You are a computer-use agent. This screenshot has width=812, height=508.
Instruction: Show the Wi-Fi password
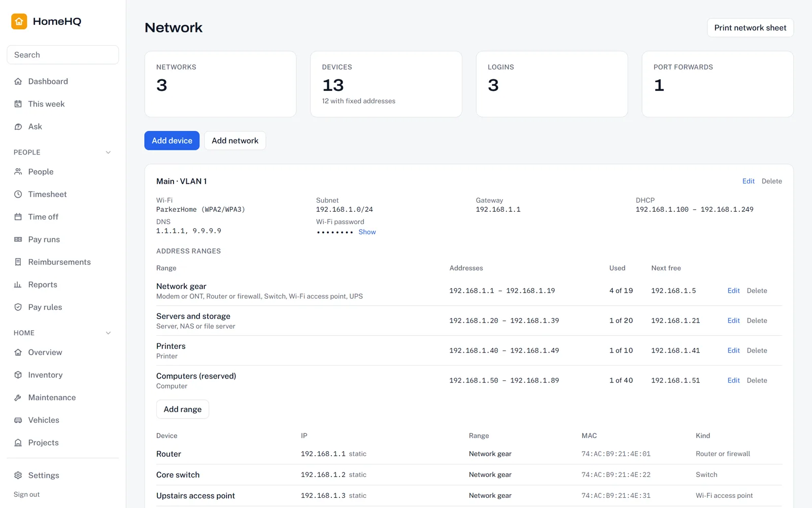(x=367, y=232)
